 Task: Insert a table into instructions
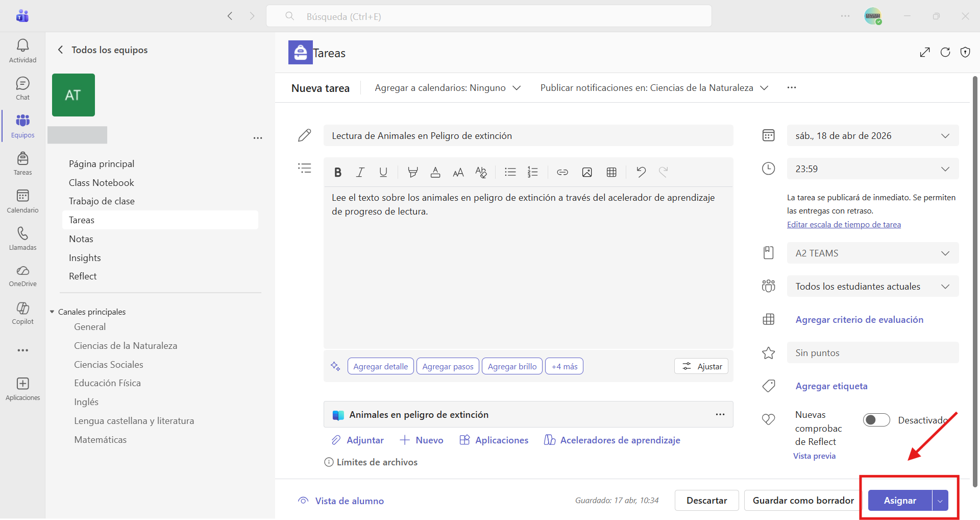[x=611, y=172]
